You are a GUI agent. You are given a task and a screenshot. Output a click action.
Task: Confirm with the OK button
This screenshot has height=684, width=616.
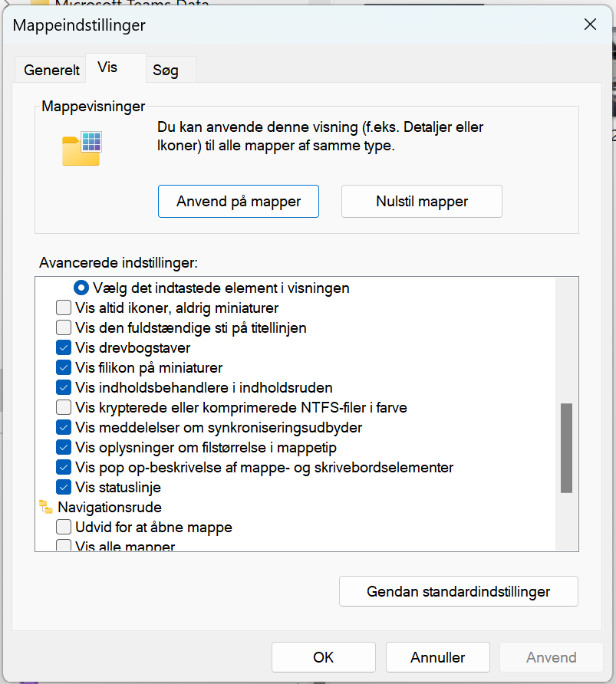pyautogui.click(x=323, y=657)
